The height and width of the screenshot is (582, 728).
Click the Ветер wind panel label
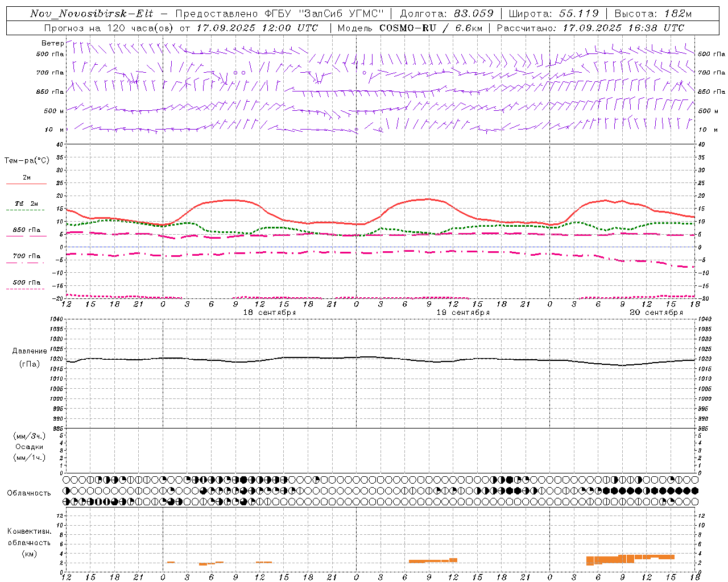coord(53,43)
